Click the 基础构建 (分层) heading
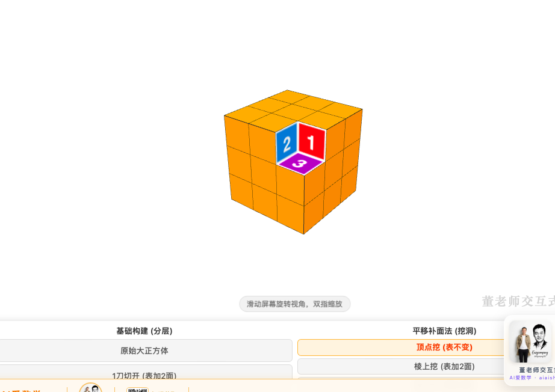Screen dimensions: 555x392 pyautogui.click(x=144, y=331)
